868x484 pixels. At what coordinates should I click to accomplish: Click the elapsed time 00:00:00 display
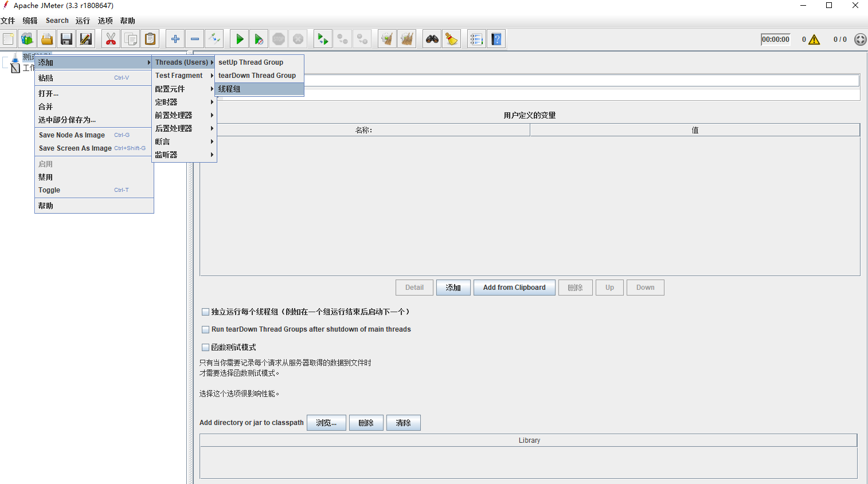click(775, 38)
